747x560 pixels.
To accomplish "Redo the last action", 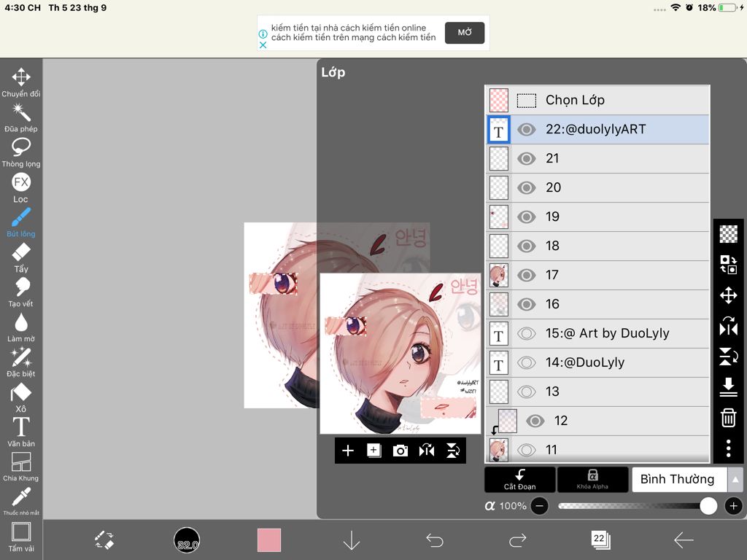I will [517, 540].
